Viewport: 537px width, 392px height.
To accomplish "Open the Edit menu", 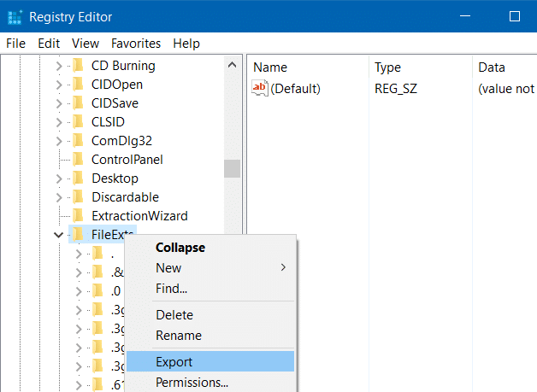I will click(x=49, y=44).
